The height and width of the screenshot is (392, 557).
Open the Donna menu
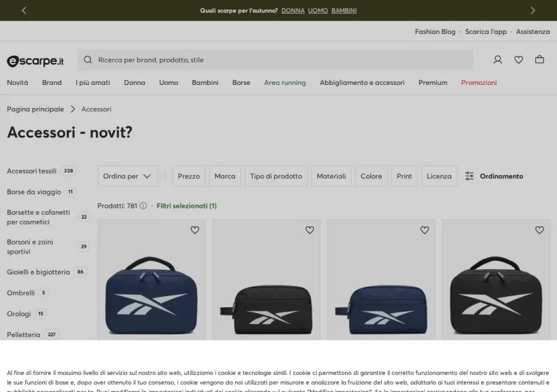coord(134,82)
